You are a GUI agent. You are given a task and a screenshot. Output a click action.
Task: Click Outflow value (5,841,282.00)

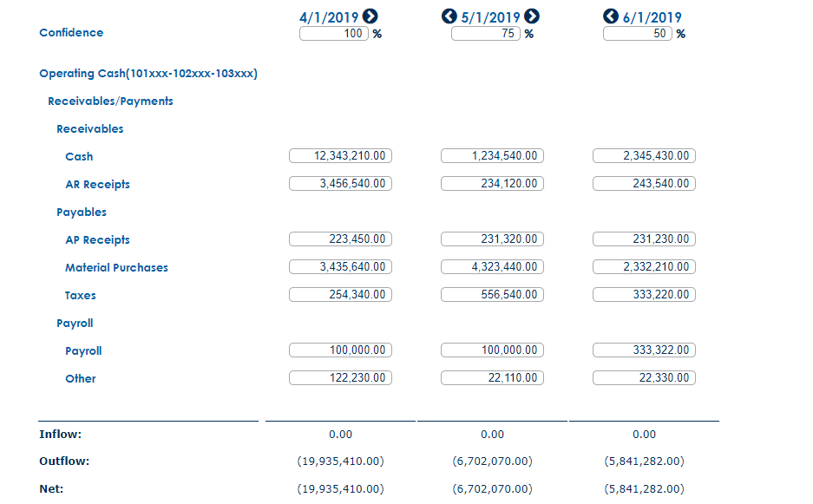click(645, 461)
